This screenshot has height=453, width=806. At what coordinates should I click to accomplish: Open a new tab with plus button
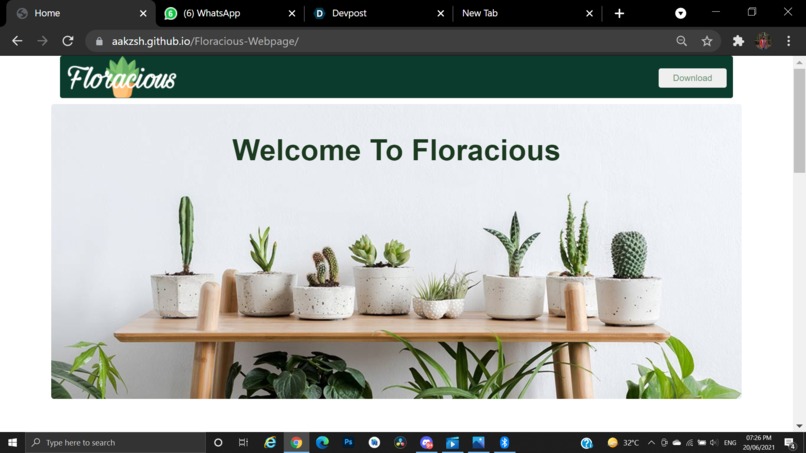click(x=619, y=13)
